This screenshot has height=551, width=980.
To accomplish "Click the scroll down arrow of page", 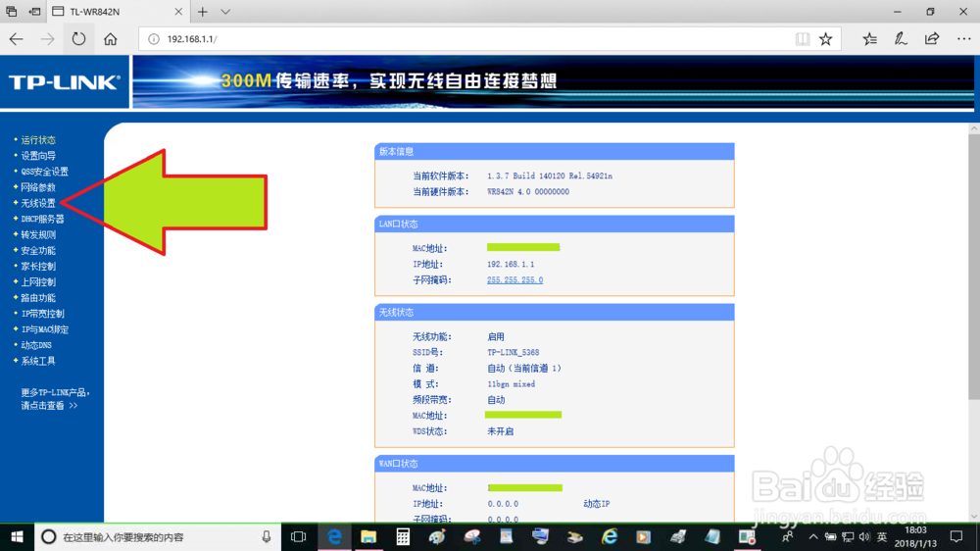I will 974,517.
